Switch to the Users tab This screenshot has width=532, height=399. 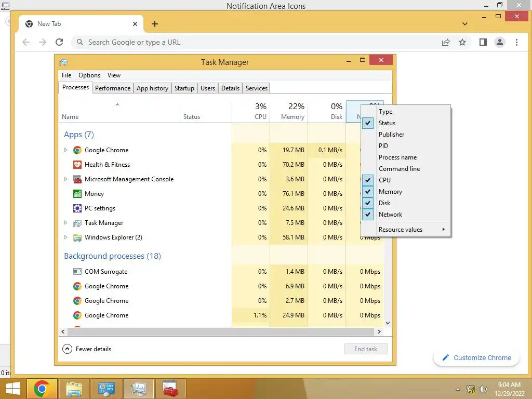pyautogui.click(x=208, y=88)
